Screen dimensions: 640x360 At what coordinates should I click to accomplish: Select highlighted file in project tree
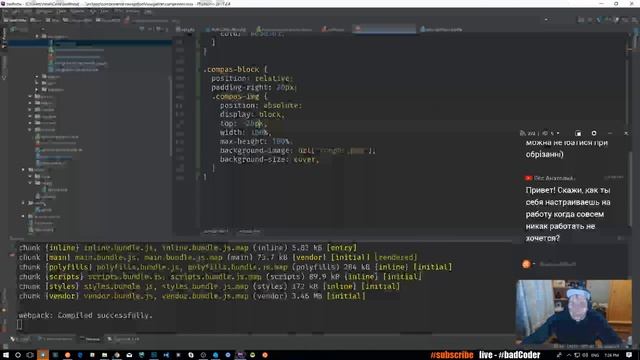click(90, 43)
